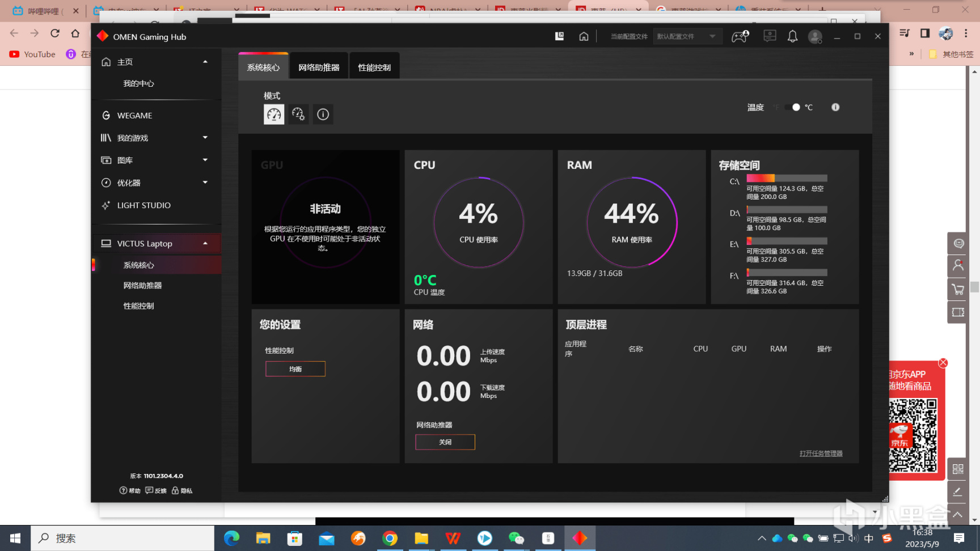Image resolution: width=980 pixels, height=551 pixels.
Task: Select the gauge-with-gear mode icon
Action: (298, 115)
